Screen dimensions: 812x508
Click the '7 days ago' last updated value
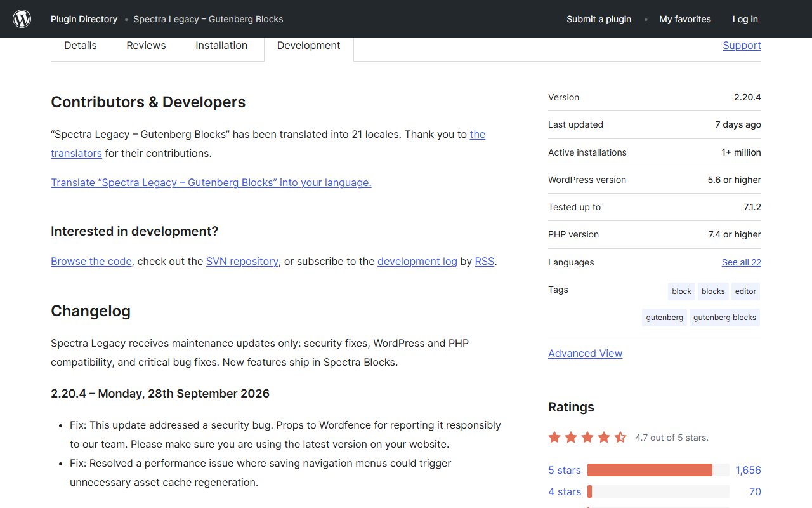click(738, 124)
